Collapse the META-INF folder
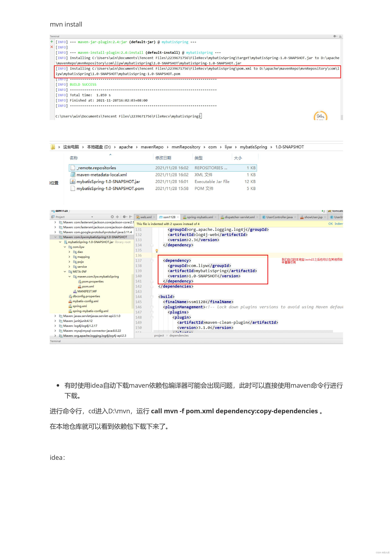 [x=65, y=272]
